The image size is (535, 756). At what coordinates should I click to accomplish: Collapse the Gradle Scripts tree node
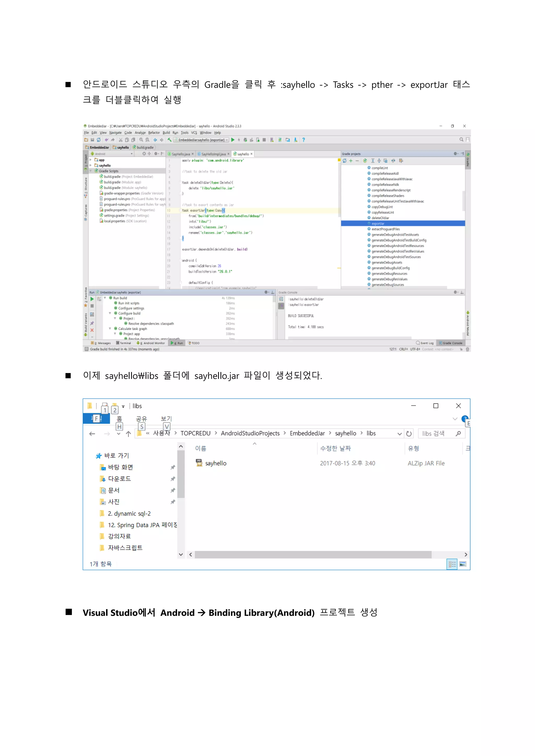point(91,171)
